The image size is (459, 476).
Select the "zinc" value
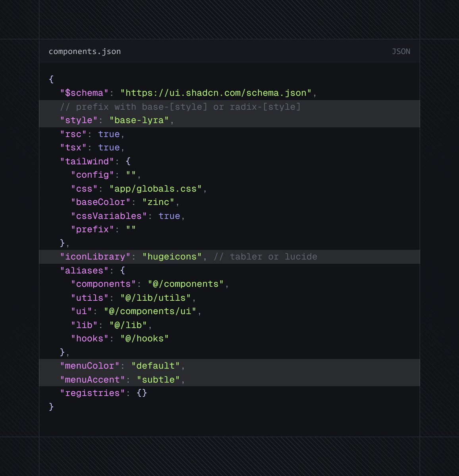tap(158, 202)
